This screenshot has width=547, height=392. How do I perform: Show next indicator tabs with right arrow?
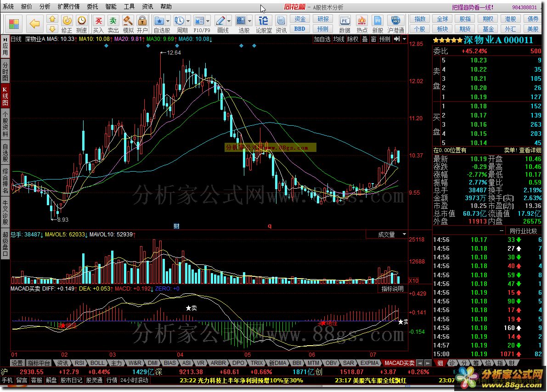(427, 363)
